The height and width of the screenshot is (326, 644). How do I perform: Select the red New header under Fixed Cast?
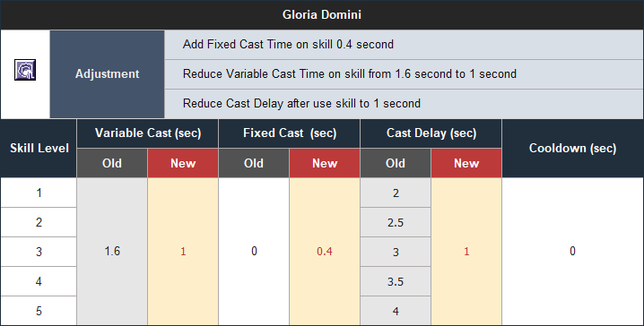(325, 163)
